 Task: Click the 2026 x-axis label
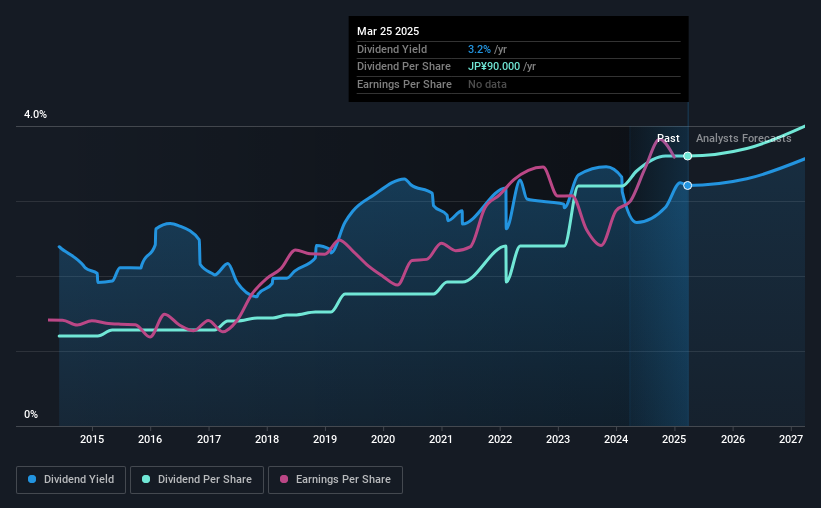(733, 439)
